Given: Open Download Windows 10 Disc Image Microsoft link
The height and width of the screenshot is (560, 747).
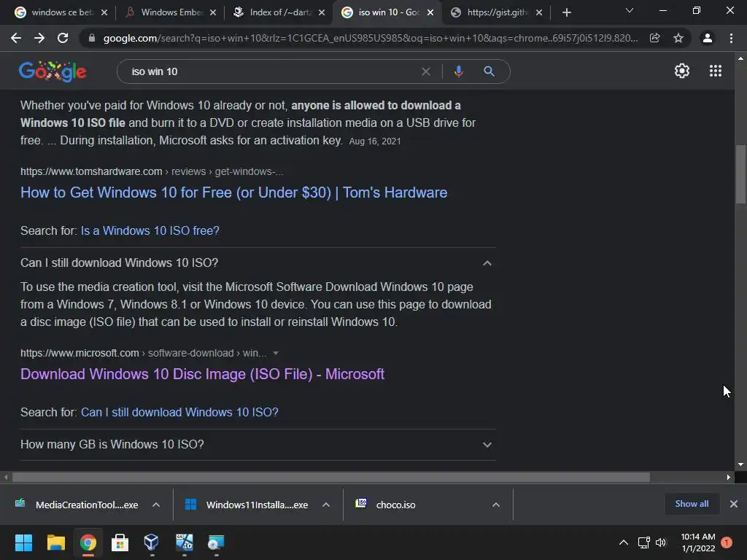Looking at the screenshot, I should [x=203, y=374].
